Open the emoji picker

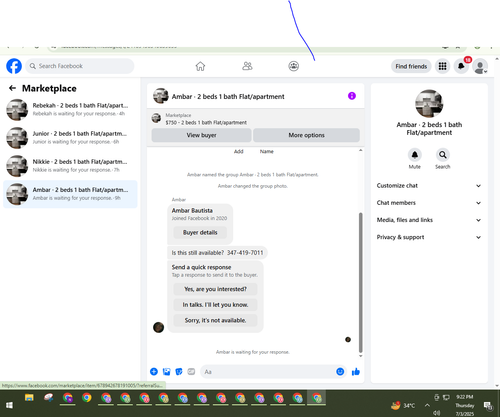point(340,372)
